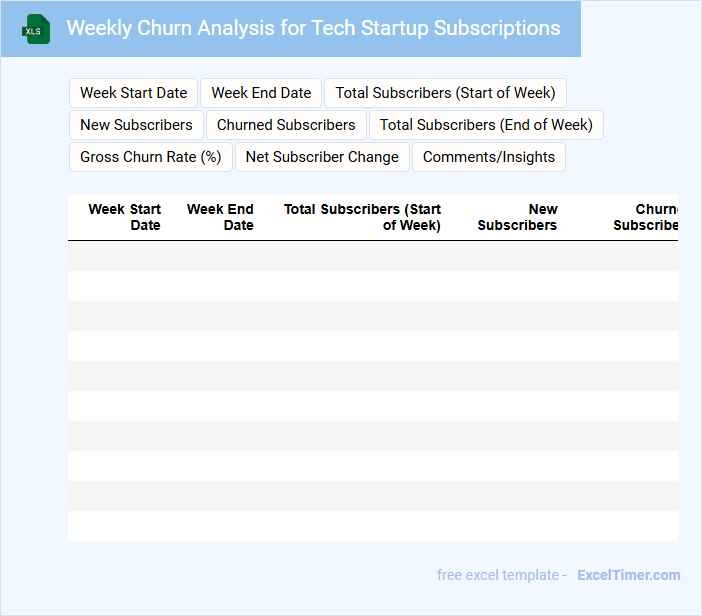Click the partially visible Churned Subscribers column header
Screen dimensions: 702x616
[647, 217]
